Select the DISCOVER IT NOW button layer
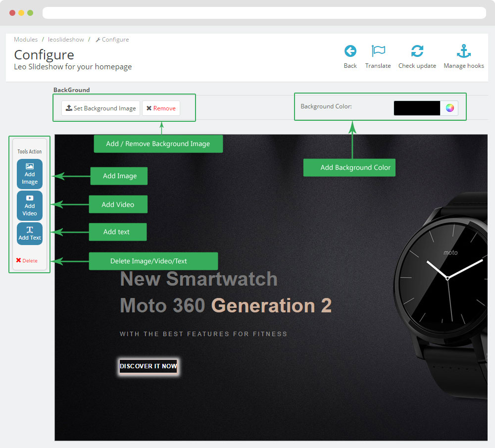 tap(148, 366)
